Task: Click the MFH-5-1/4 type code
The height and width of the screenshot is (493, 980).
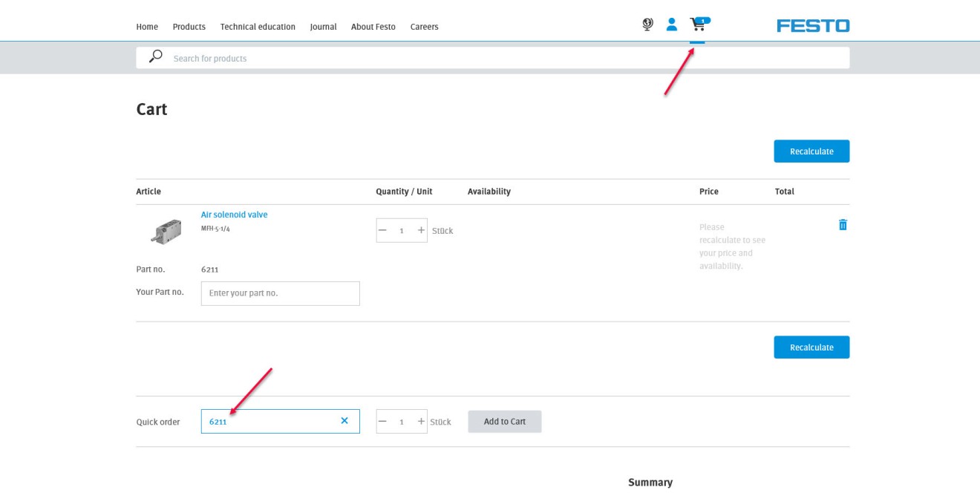Action: coord(215,229)
